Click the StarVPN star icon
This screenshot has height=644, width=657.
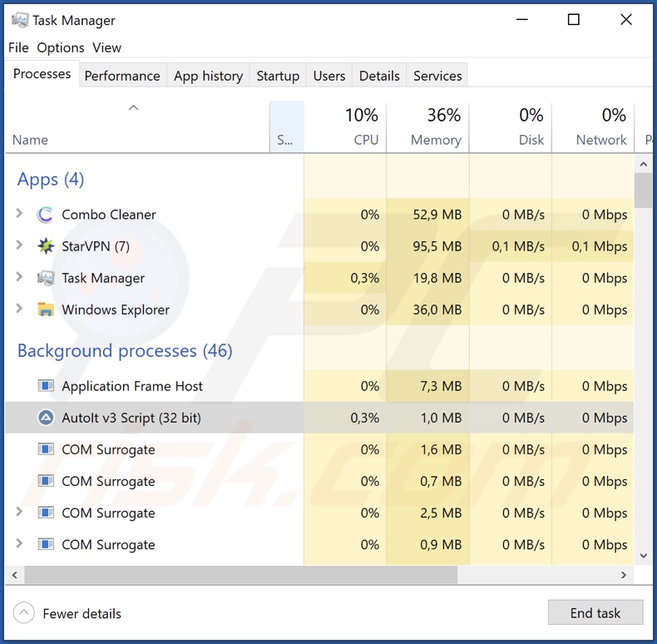coord(45,246)
